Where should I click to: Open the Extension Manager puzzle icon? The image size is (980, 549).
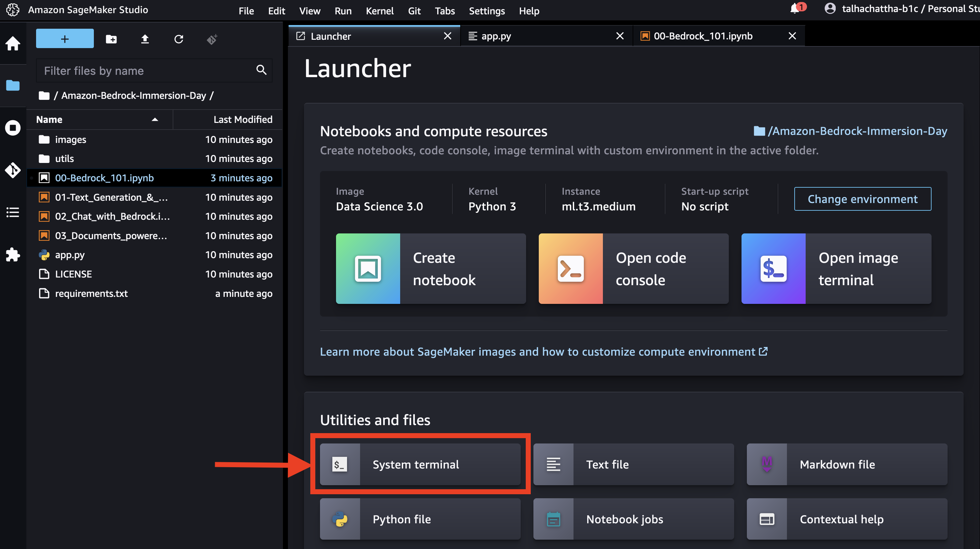[13, 254]
